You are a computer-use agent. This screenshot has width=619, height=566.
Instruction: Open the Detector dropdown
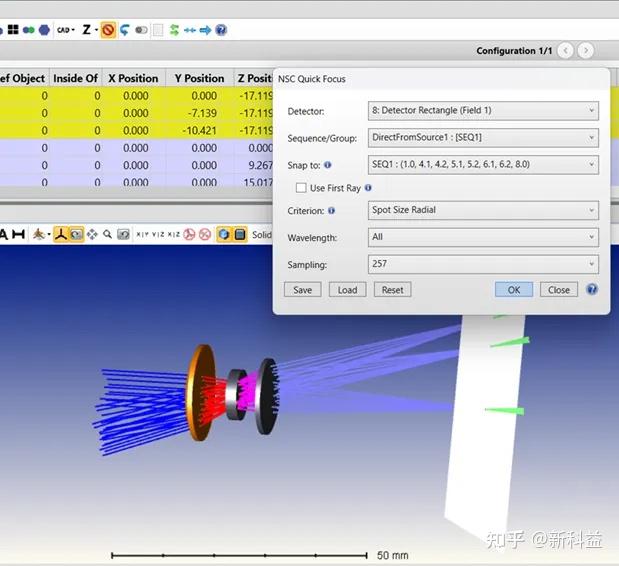click(483, 111)
